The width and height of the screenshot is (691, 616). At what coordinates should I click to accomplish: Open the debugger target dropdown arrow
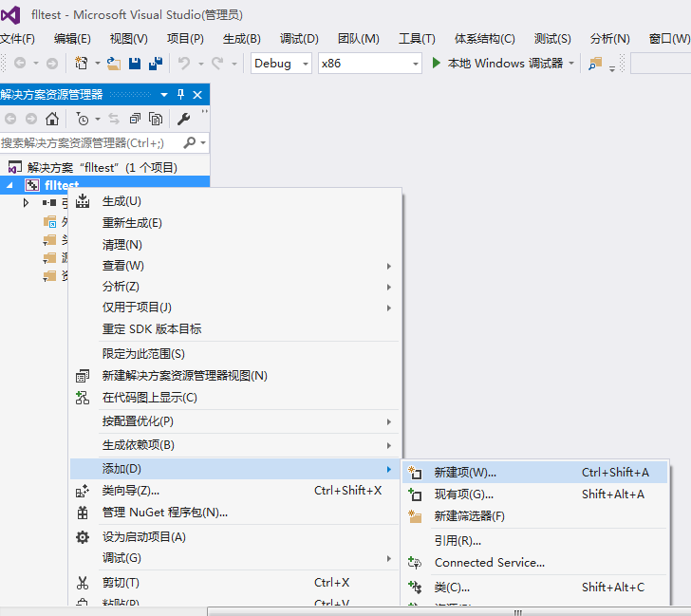tap(571, 63)
